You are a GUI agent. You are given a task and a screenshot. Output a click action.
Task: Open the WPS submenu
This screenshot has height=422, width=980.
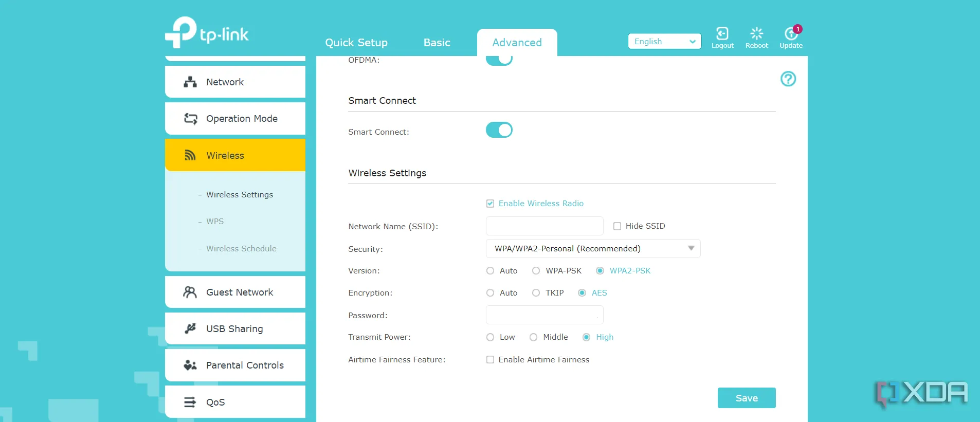(x=215, y=222)
